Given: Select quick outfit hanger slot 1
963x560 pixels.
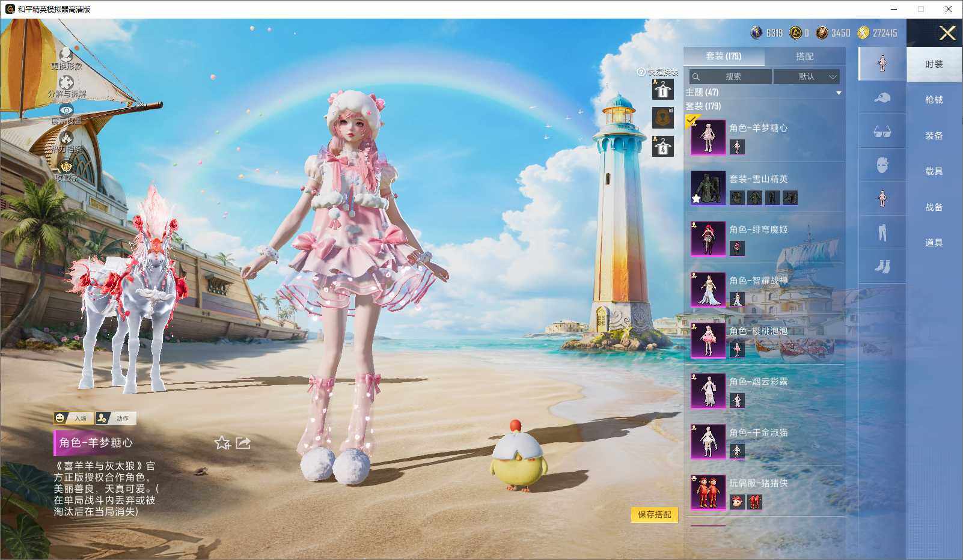Looking at the screenshot, I should 662,90.
